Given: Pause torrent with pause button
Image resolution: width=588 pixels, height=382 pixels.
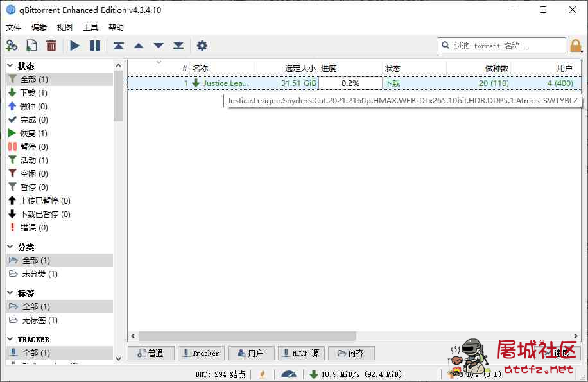Looking at the screenshot, I should 95,46.
